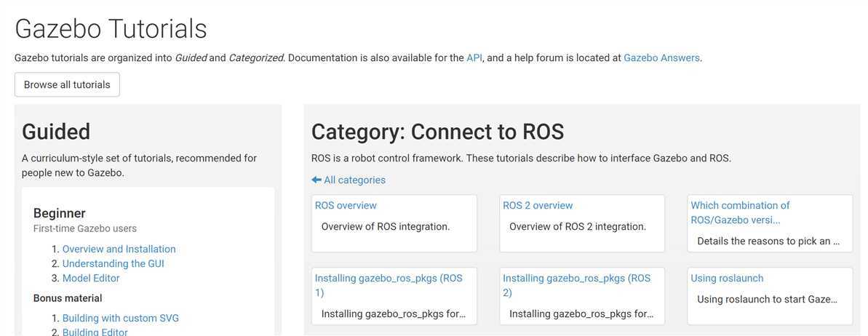Open Installing gazebo_ros_pkgs (ROS 1) tutorial
Screen dimensions: 868x336
pyautogui.click(x=389, y=285)
